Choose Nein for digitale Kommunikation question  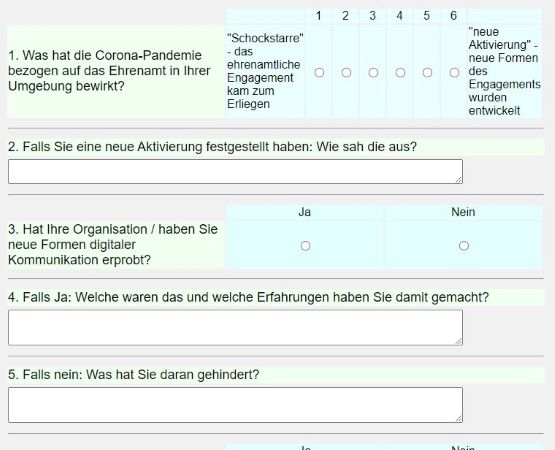click(464, 246)
